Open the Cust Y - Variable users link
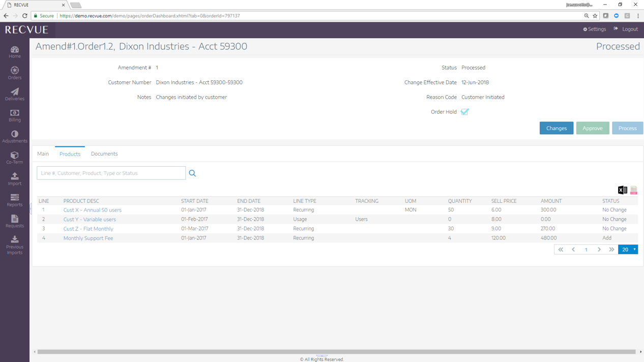Viewport: 644px width, 362px height. click(x=90, y=220)
